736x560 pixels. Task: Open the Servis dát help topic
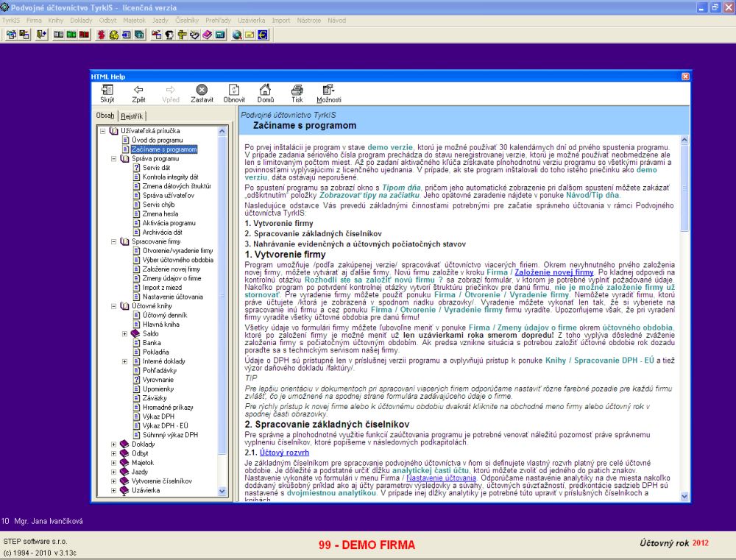coord(156,168)
